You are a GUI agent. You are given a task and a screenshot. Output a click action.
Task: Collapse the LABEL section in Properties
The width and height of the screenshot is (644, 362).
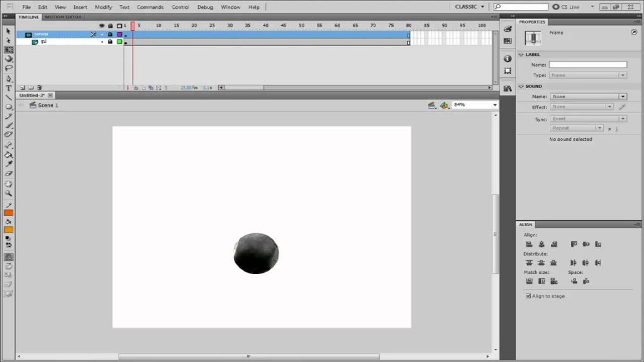pyautogui.click(x=521, y=55)
